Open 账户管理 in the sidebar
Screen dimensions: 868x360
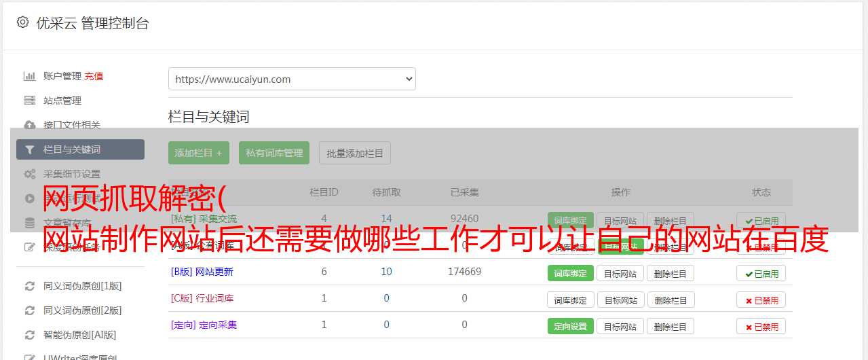(62, 76)
